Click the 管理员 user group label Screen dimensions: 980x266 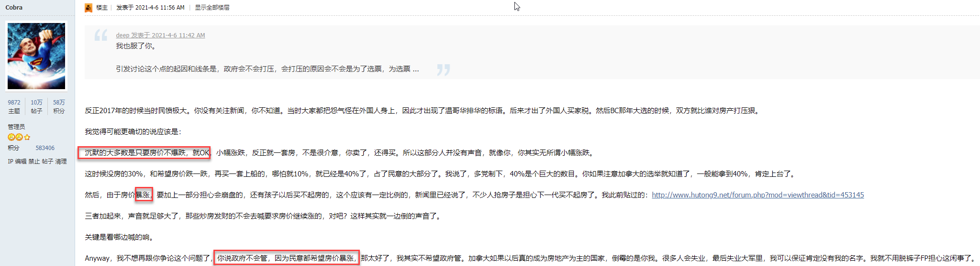[x=16, y=127]
